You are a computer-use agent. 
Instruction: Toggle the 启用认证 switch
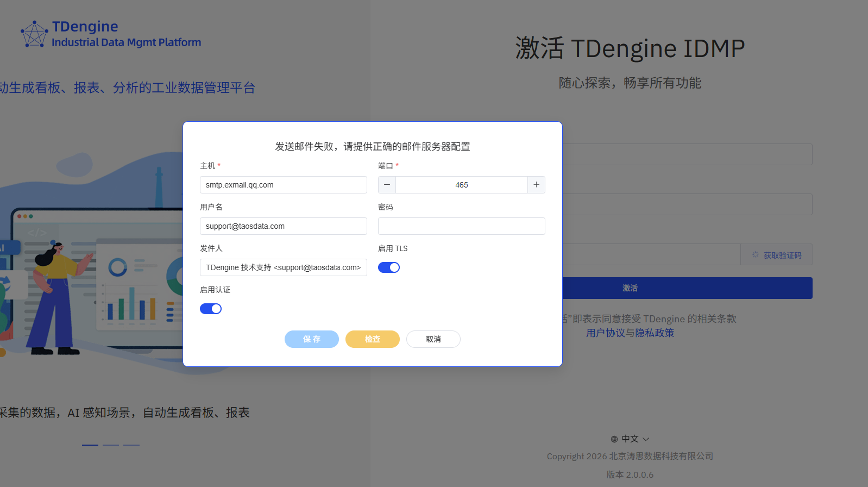[211, 309]
